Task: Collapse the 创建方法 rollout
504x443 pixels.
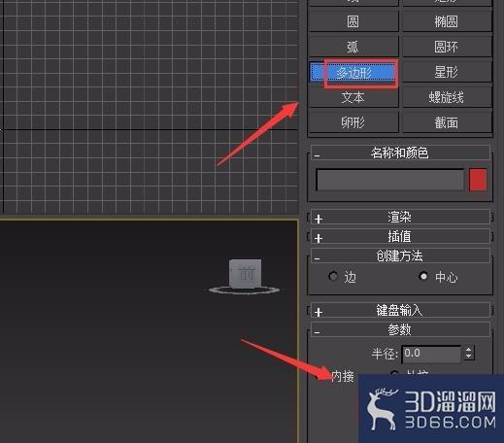Action: (400, 256)
